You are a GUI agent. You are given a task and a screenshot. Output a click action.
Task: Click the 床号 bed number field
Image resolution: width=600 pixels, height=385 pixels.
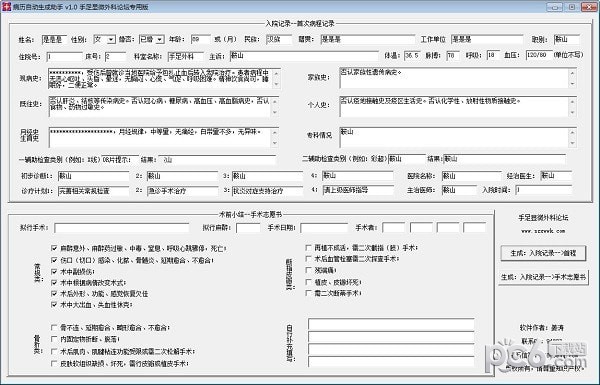click(x=115, y=57)
